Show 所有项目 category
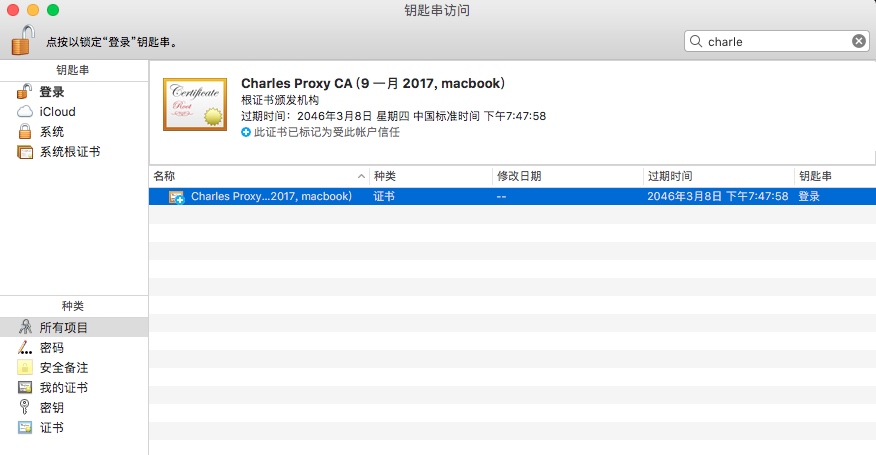Viewport: 876px width, 455px height. [x=63, y=328]
